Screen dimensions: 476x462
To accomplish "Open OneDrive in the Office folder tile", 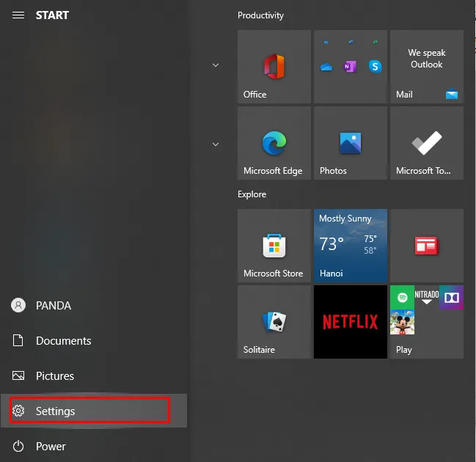I will pos(326,67).
